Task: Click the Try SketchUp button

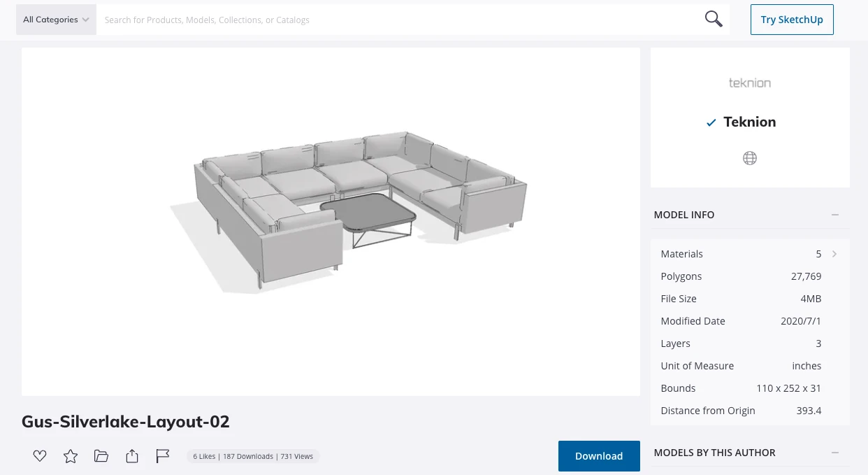Action: (x=792, y=20)
